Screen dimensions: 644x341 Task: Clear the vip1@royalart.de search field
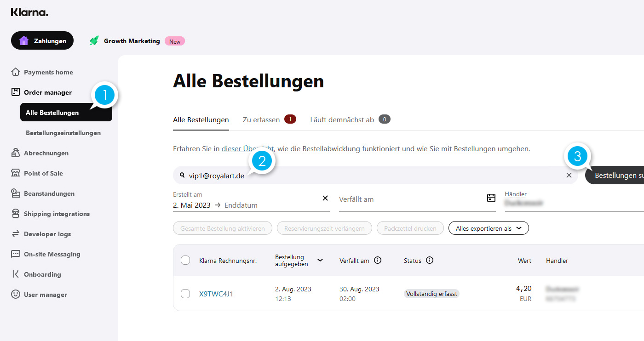(569, 175)
